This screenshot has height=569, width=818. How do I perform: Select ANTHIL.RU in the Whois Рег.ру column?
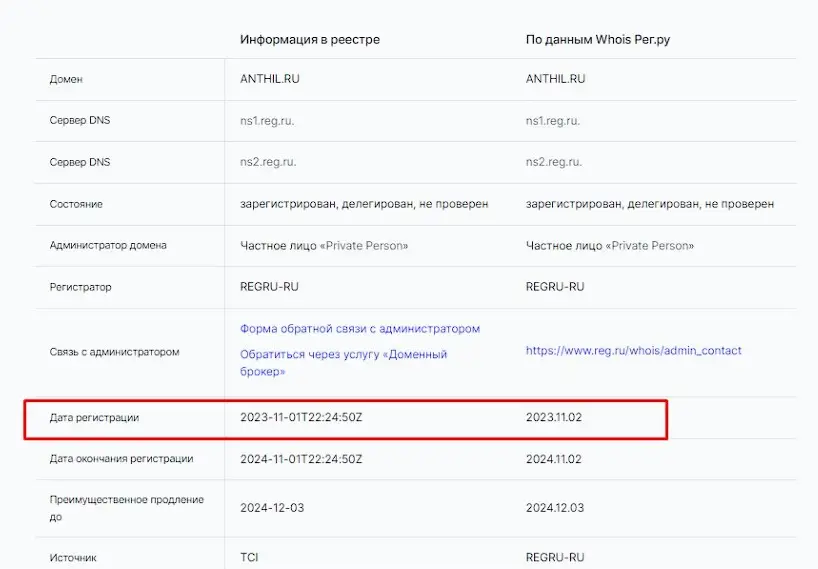[555, 79]
